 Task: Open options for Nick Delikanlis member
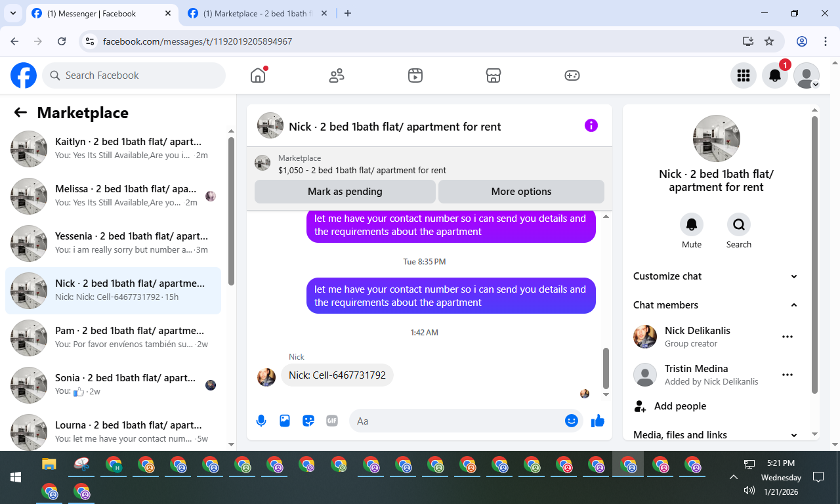[787, 337]
